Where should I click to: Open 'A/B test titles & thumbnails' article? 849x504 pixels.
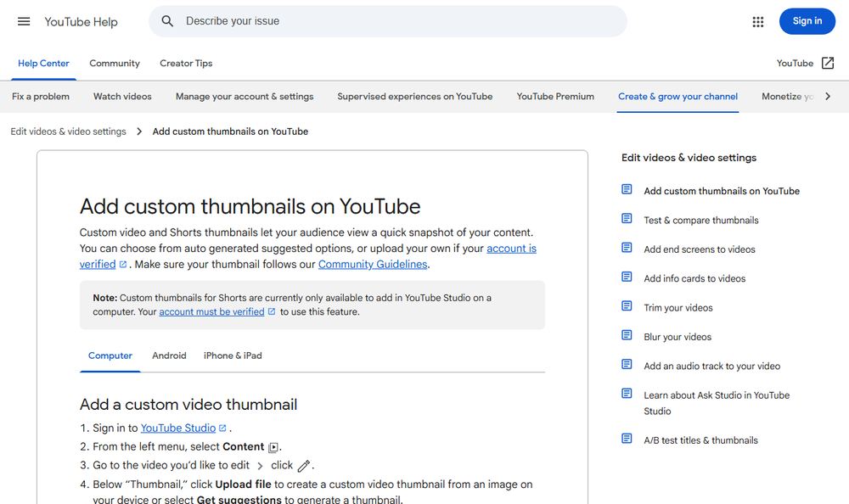point(700,440)
